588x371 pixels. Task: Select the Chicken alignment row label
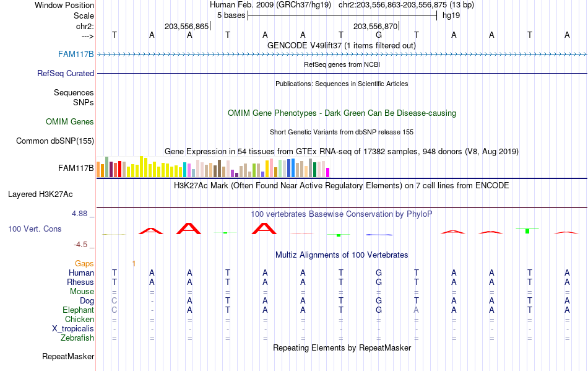pos(79,319)
